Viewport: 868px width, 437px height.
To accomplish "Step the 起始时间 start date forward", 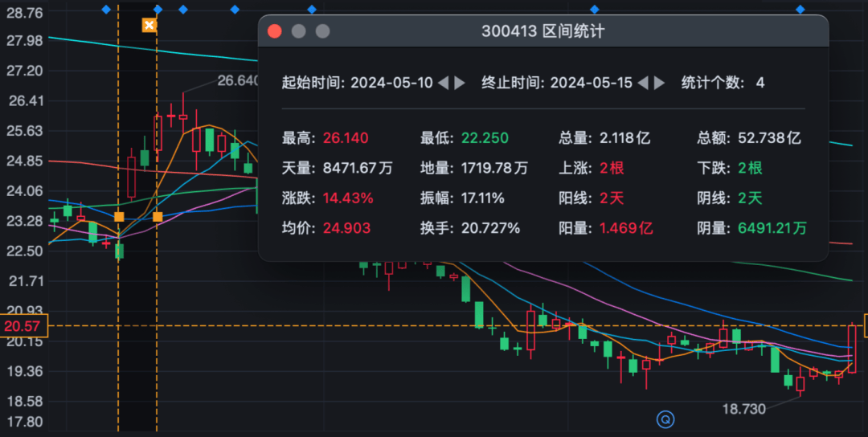I will (x=460, y=83).
